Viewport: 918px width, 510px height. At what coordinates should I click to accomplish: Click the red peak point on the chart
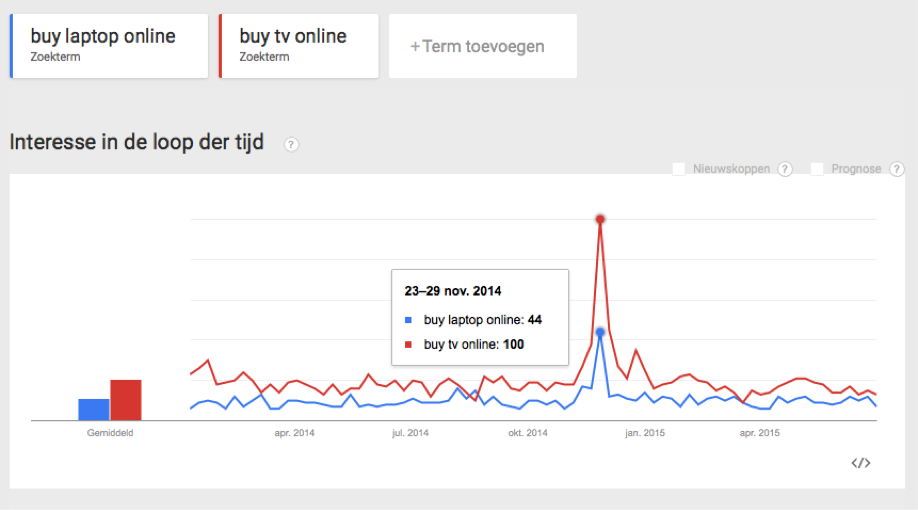[600, 220]
